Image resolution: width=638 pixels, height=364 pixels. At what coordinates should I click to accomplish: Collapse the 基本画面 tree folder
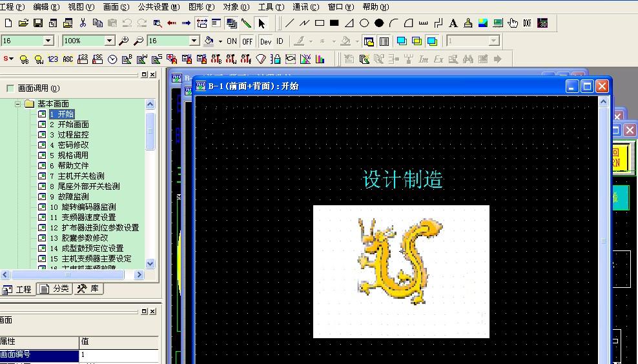click(18, 104)
